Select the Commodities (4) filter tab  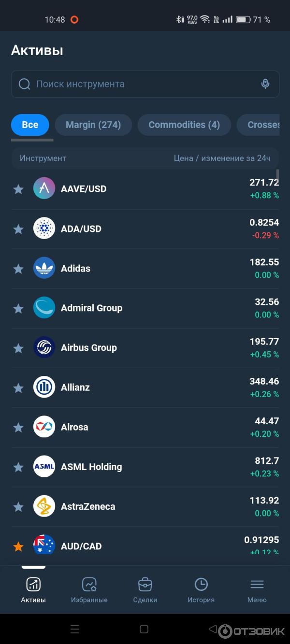coord(184,125)
